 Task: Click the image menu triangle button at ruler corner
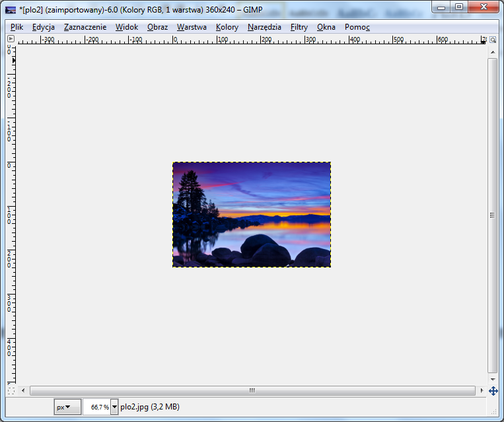pyautogui.click(x=11, y=39)
